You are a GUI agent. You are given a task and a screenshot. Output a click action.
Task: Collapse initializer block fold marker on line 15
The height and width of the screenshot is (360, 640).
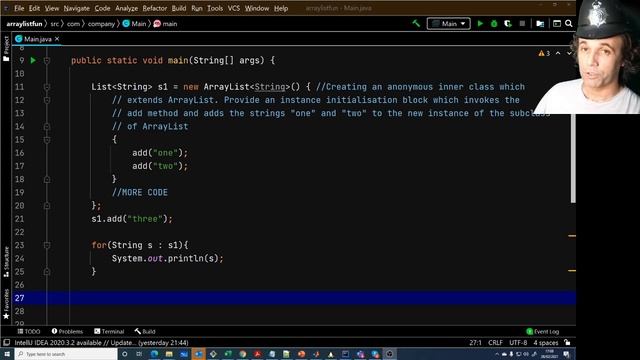click(x=47, y=140)
